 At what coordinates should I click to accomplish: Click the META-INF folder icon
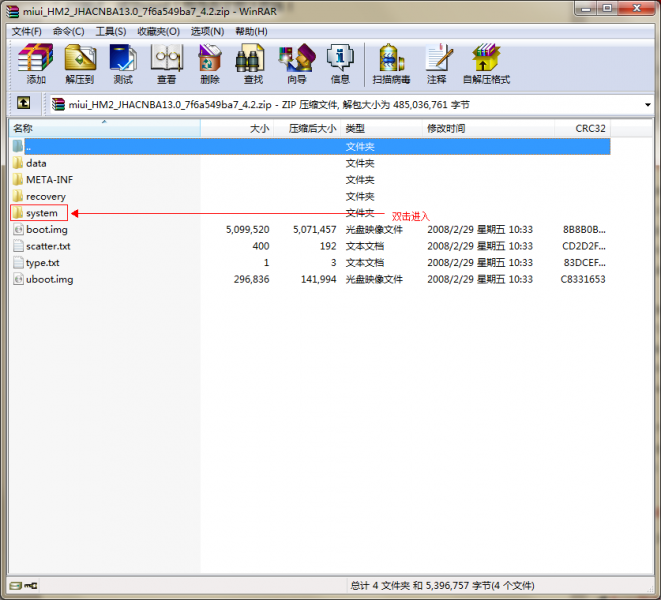(x=18, y=180)
